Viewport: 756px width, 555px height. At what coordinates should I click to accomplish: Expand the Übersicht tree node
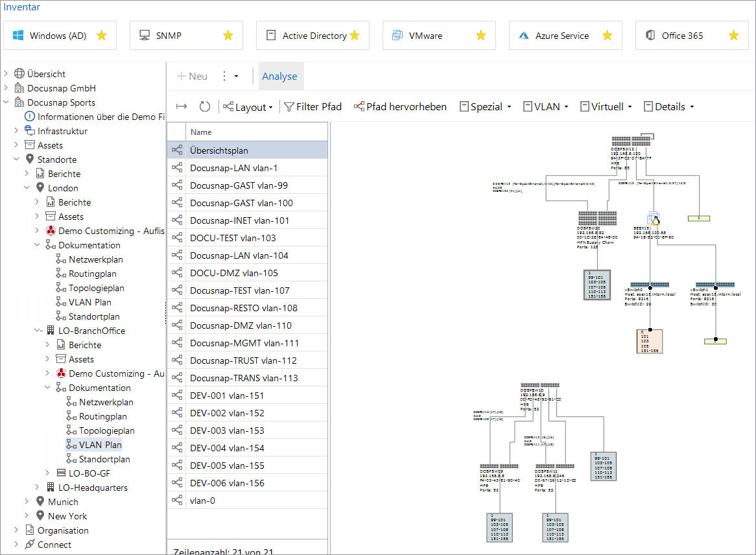(x=6, y=74)
